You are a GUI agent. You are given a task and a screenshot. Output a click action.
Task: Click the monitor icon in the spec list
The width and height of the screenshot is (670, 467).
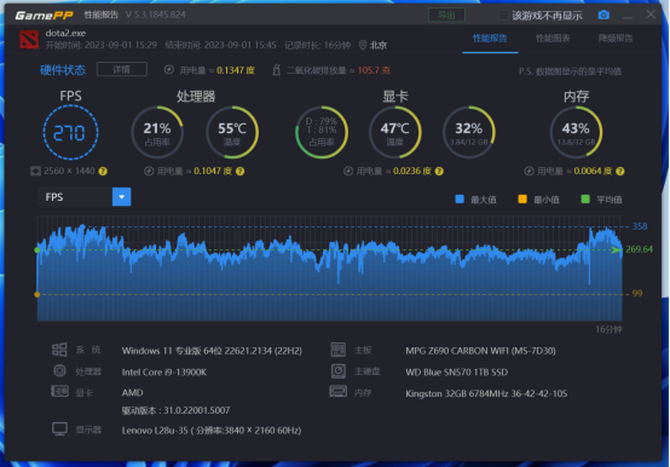pyautogui.click(x=60, y=429)
